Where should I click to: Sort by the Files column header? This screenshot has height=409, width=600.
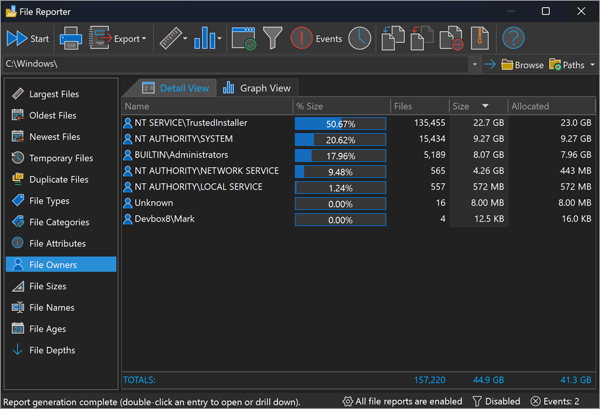[419, 106]
